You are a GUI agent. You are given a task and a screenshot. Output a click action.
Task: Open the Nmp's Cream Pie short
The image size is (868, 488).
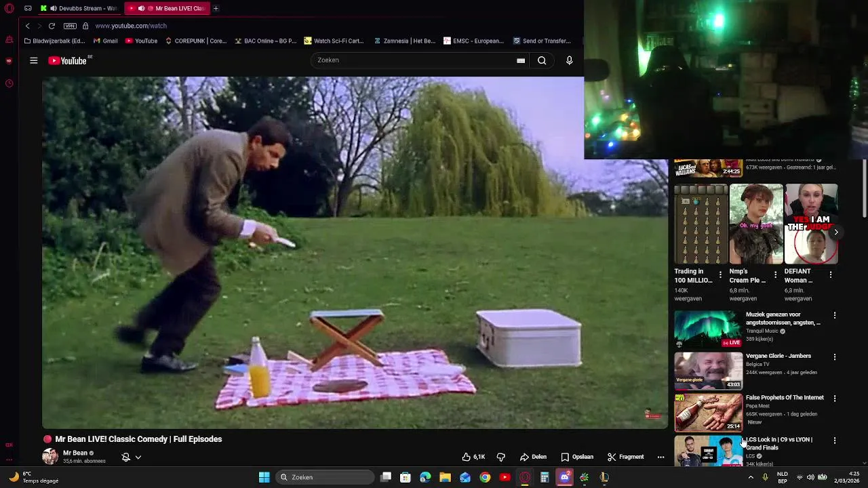(756, 224)
